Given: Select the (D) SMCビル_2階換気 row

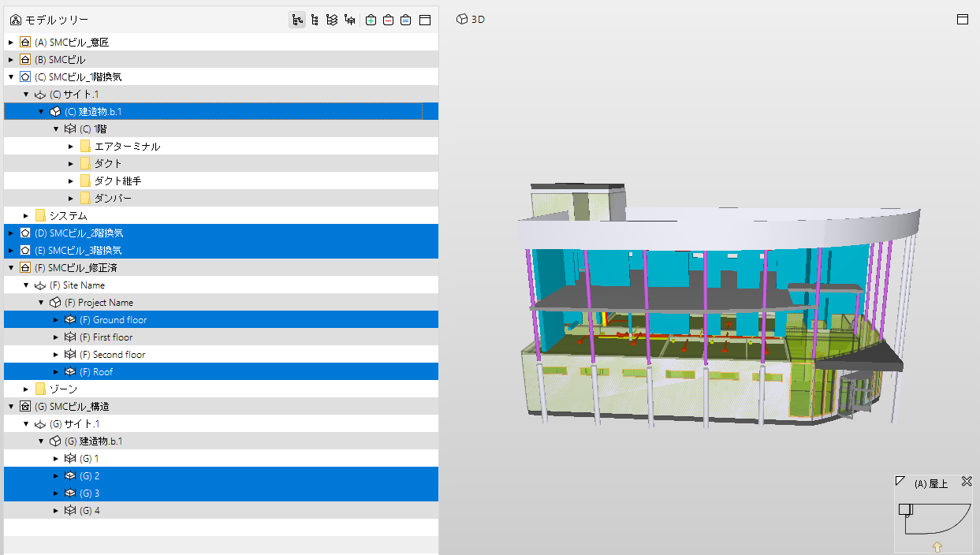Looking at the screenshot, I should pyautogui.click(x=221, y=233).
